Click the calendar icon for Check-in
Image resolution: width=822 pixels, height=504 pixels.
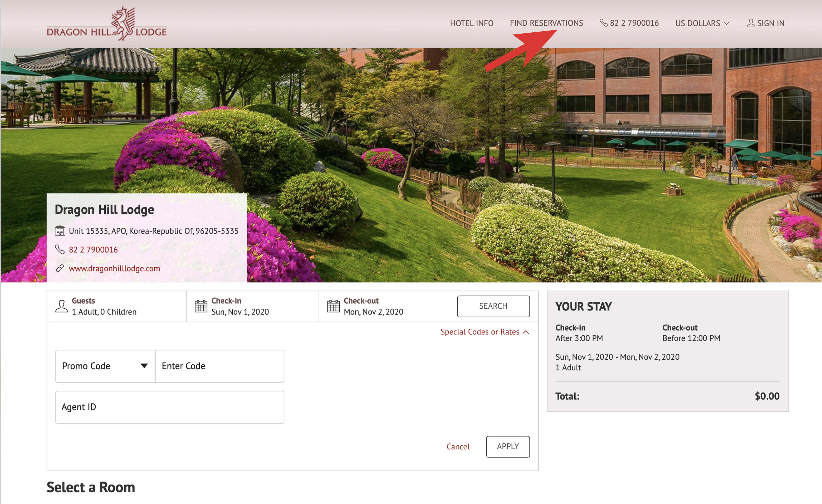200,305
